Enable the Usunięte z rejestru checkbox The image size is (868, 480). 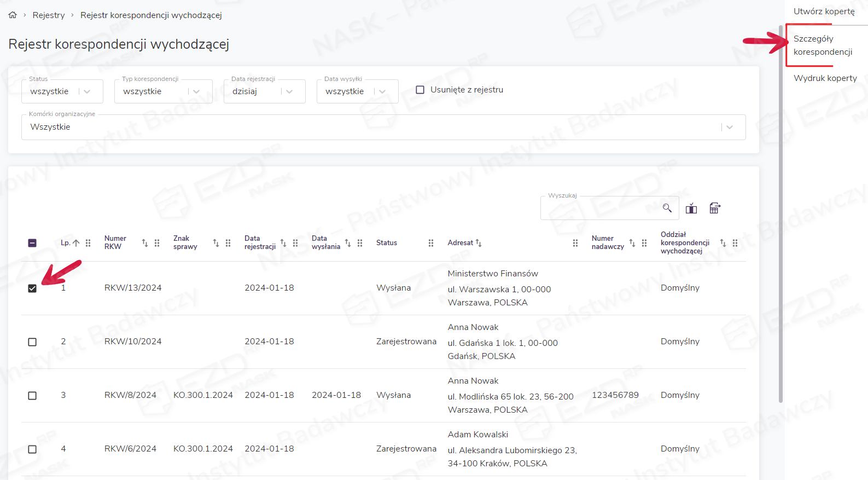click(x=420, y=90)
